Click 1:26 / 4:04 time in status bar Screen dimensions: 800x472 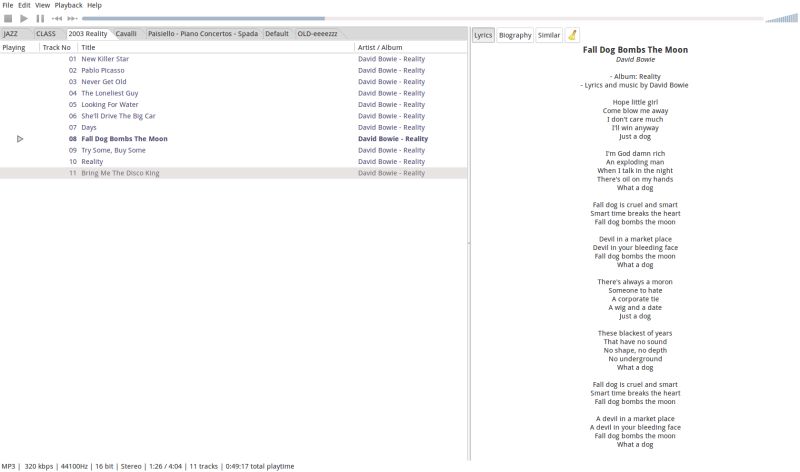coord(165,466)
